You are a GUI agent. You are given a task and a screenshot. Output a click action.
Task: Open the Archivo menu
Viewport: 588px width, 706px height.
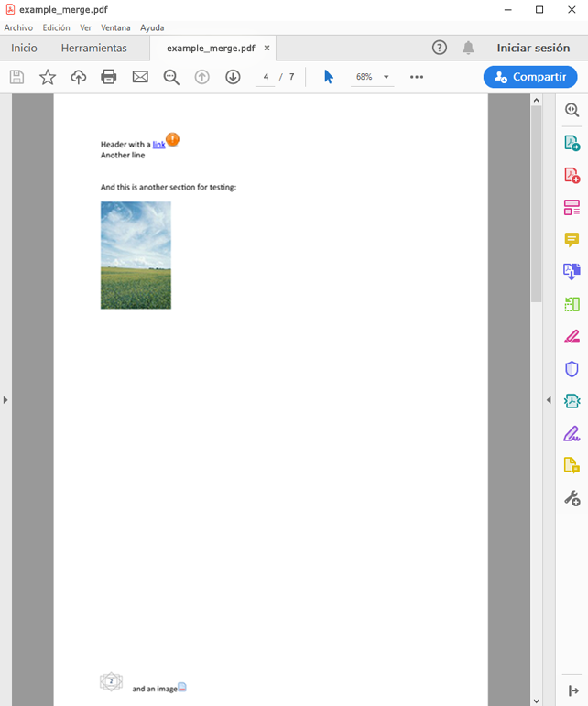pos(18,27)
